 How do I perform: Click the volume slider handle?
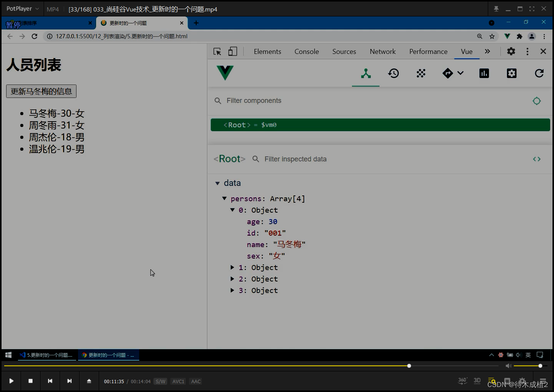(x=540, y=366)
